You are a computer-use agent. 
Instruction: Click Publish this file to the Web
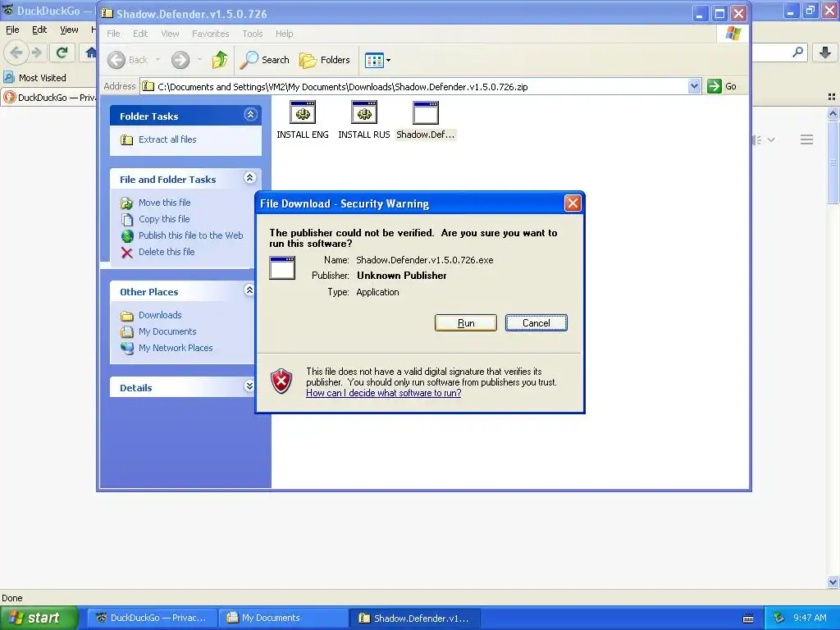point(190,235)
